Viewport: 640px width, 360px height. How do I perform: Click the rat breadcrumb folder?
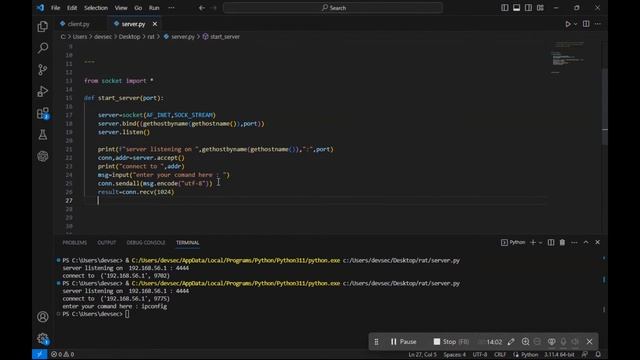click(151, 37)
